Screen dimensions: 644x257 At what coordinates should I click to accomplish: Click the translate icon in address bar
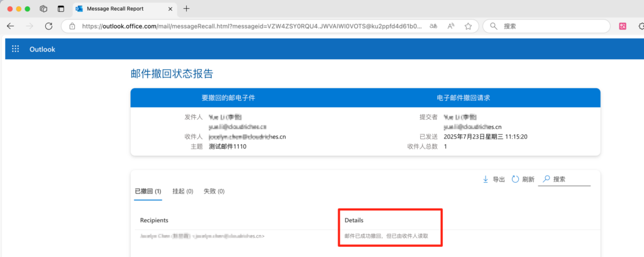pyautogui.click(x=433, y=26)
